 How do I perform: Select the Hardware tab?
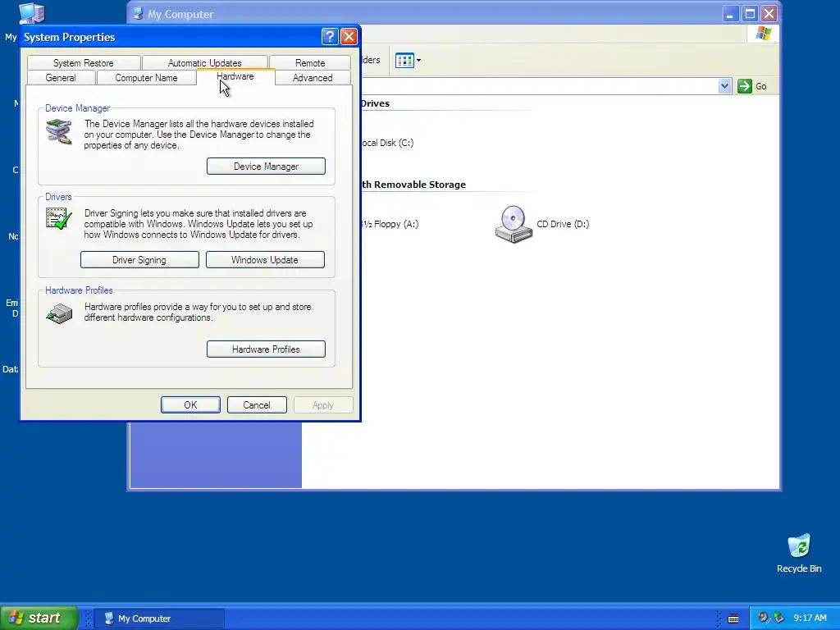[x=235, y=76]
